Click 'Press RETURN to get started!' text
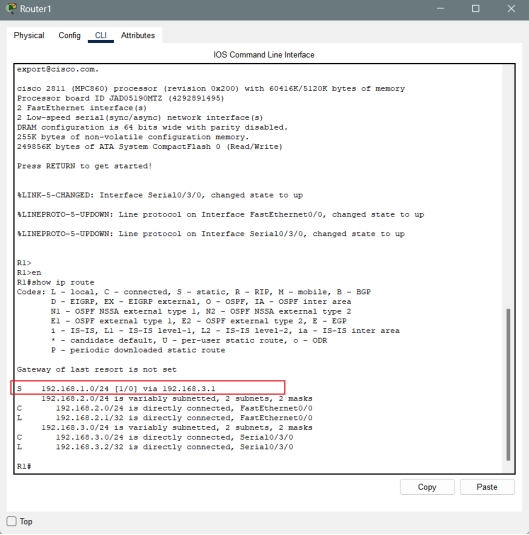 pos(84,166)
